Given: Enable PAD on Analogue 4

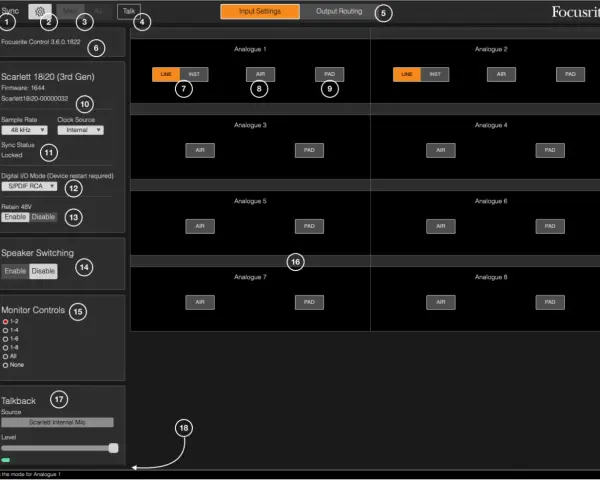Looking at the screenshot, I should click(x=550, y=150).
